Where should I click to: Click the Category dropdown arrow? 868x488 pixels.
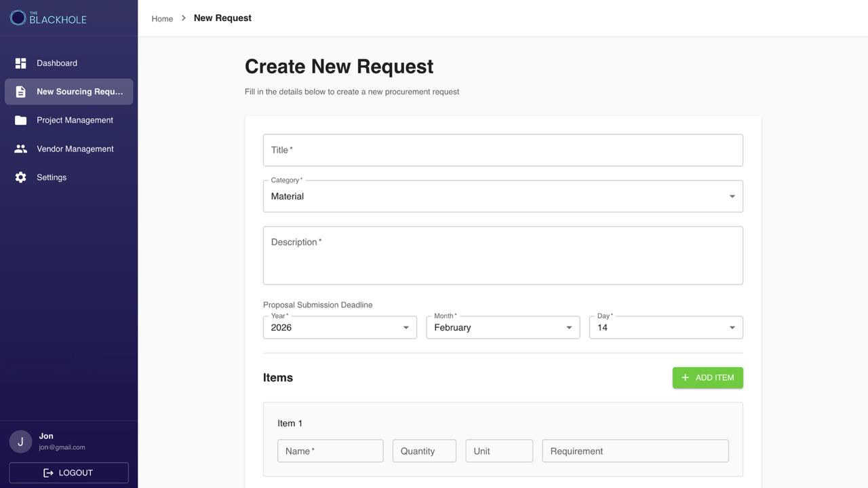tap(732, 196)
